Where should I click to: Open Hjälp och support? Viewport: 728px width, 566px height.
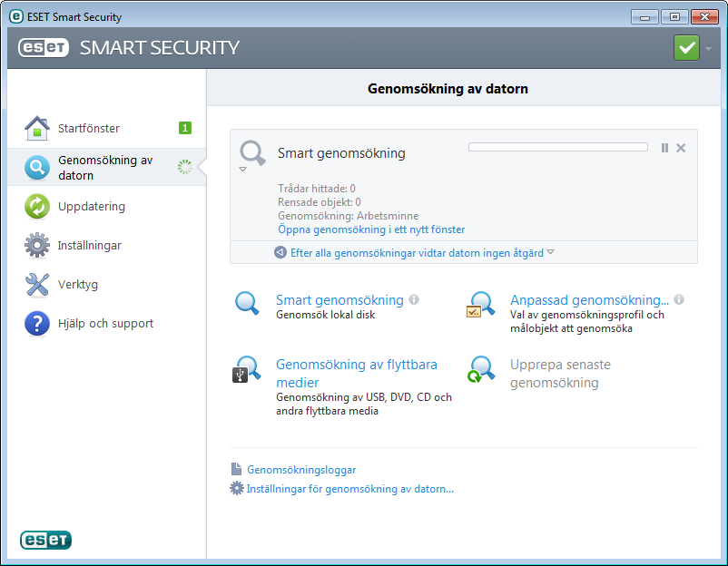coord(107,323)
